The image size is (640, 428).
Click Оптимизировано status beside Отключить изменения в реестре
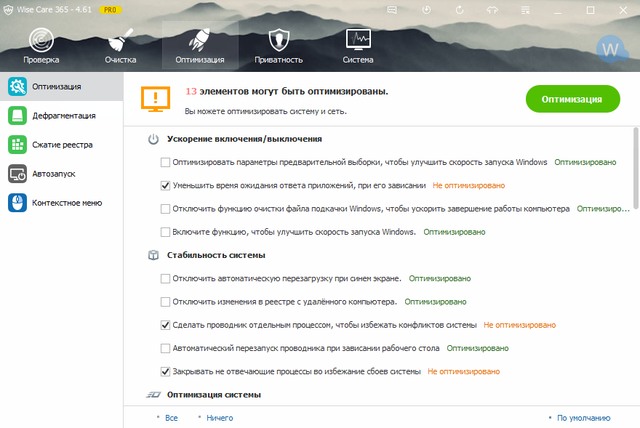tap(436, 302)
